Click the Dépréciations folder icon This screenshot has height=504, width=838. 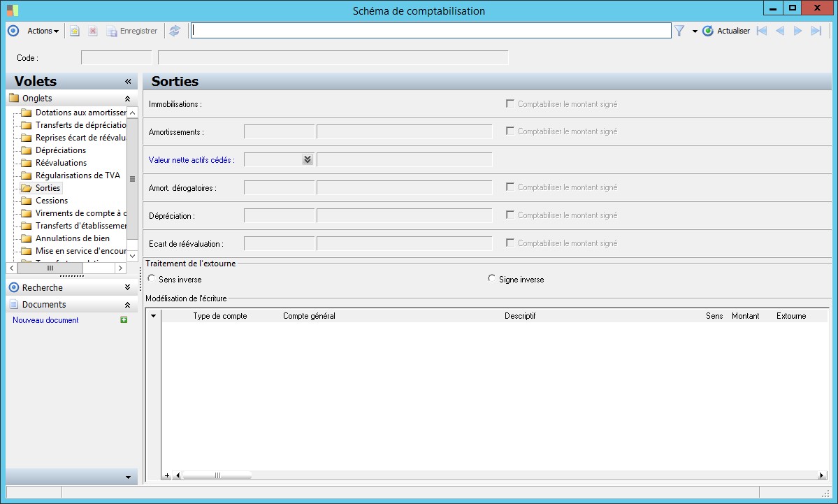tap(26, 150)
